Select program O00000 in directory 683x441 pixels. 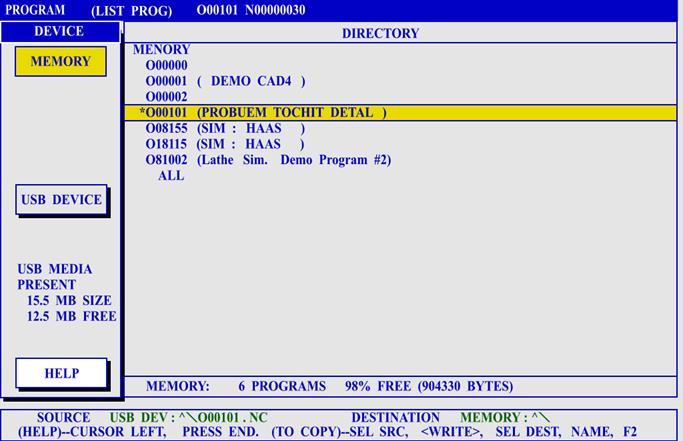point(166,65)
